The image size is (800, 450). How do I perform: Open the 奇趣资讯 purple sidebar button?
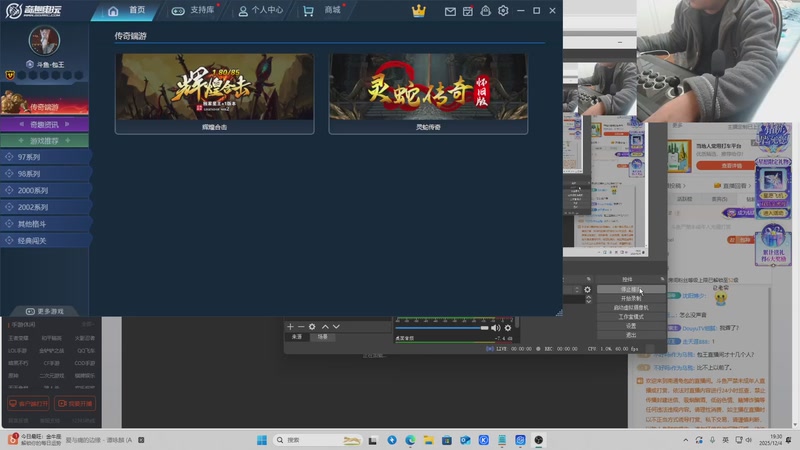tap(44, 124)
